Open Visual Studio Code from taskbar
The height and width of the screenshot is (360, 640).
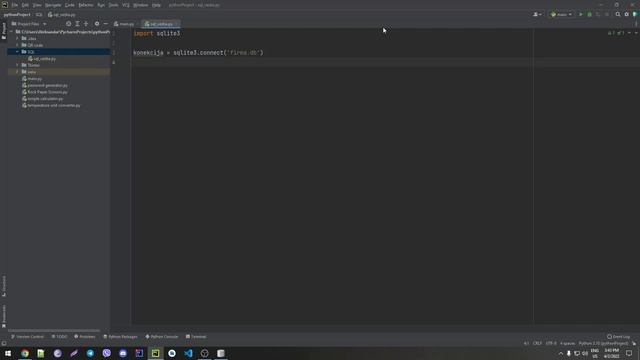(188, 353)
